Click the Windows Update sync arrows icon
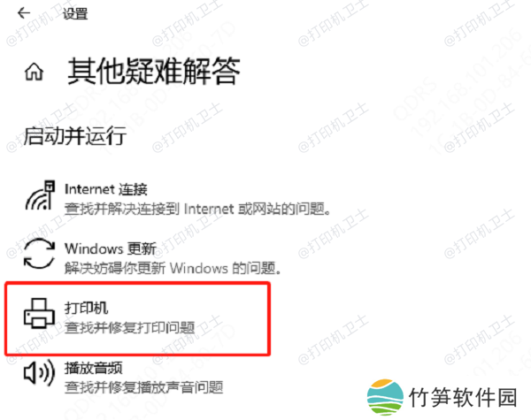 click(39, 254)
